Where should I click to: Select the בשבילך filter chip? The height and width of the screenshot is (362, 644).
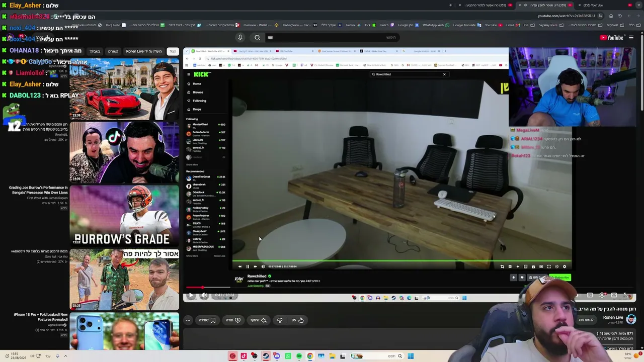coord(95,51)
